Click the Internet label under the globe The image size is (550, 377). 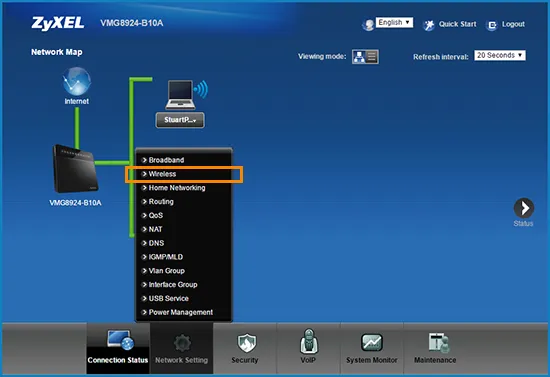coord(76,101)
